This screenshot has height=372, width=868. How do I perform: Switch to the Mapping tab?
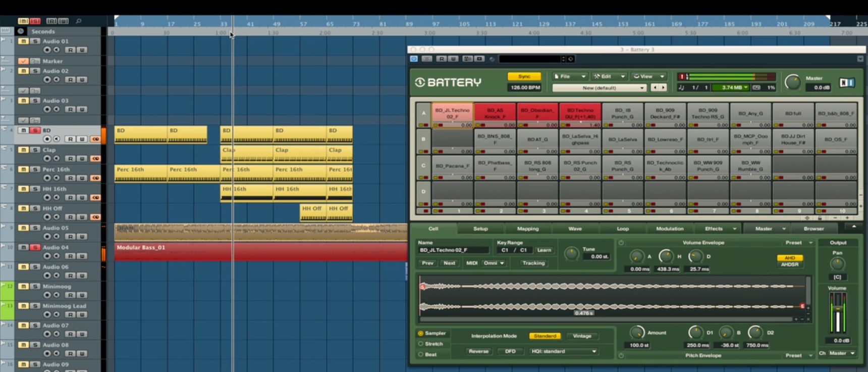pyautogui.click(x=528, y=229)
